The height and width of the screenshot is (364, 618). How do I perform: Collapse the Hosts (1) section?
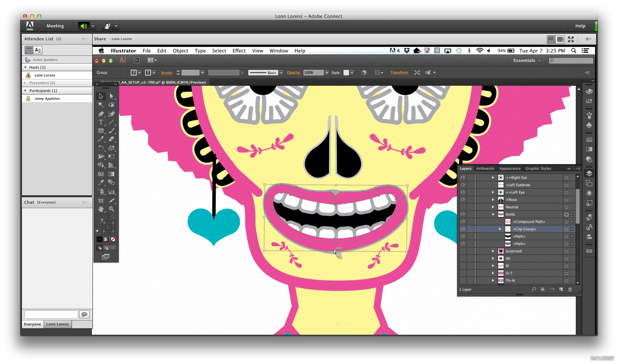(25, 67)
